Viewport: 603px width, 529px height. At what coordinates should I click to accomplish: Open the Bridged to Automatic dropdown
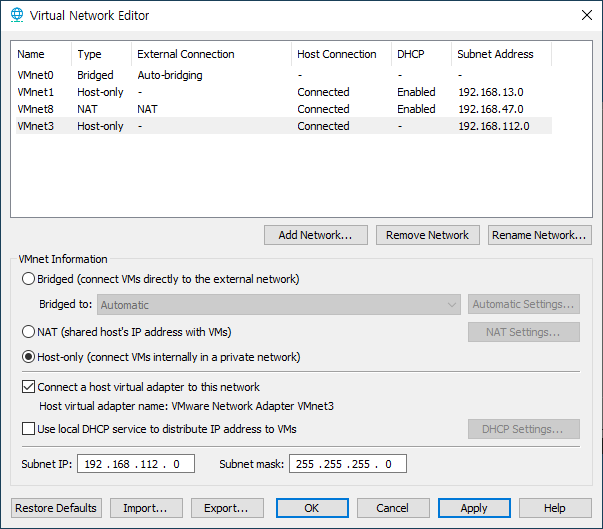[279, 305]
